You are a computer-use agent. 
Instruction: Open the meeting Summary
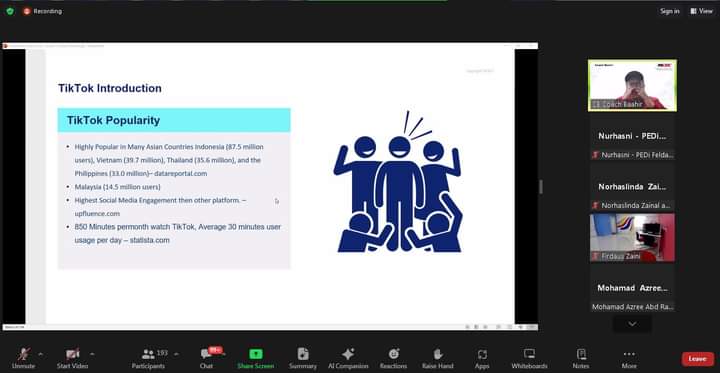click(x=303, y=359)
